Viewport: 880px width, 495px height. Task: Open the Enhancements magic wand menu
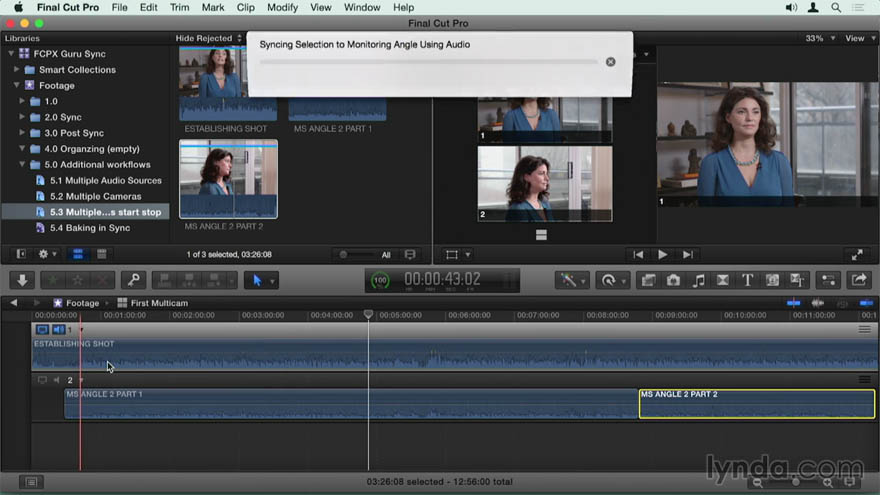(571, 279)
